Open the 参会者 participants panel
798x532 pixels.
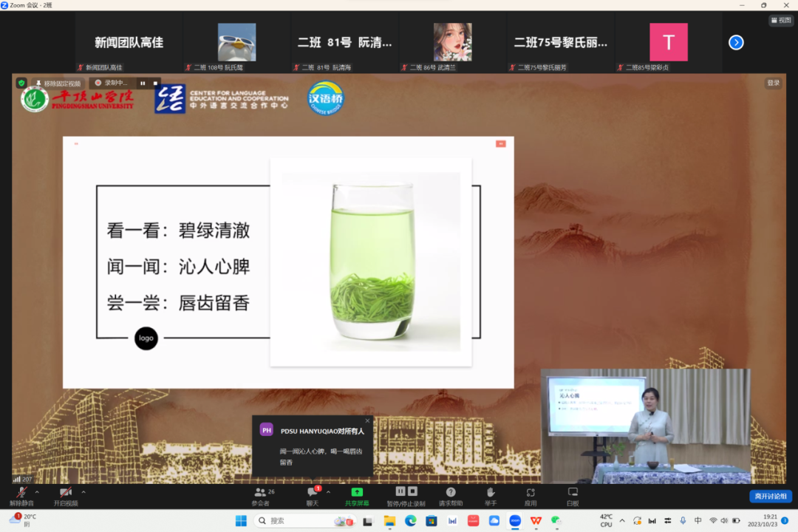click(x=261, y=495)
